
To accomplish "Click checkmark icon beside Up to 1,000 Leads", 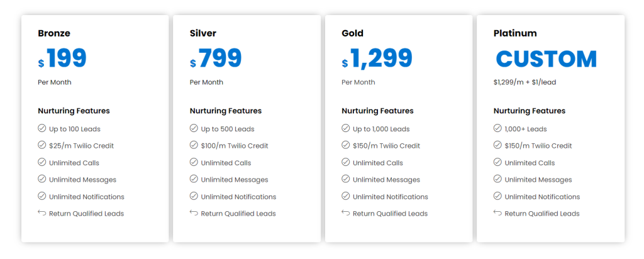I will 346,128.
